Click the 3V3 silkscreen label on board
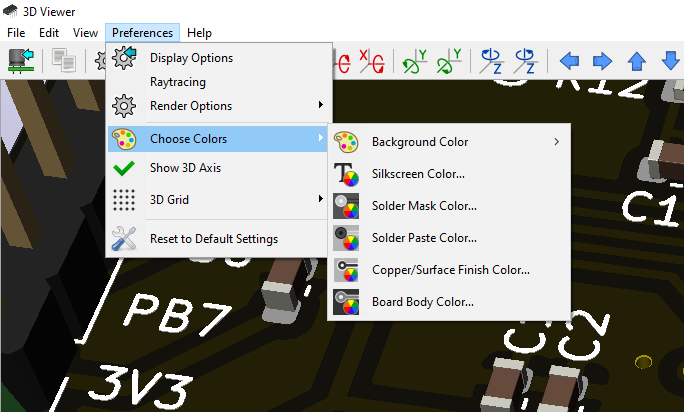Screen dimensions: 684x412 coord(140,388)
